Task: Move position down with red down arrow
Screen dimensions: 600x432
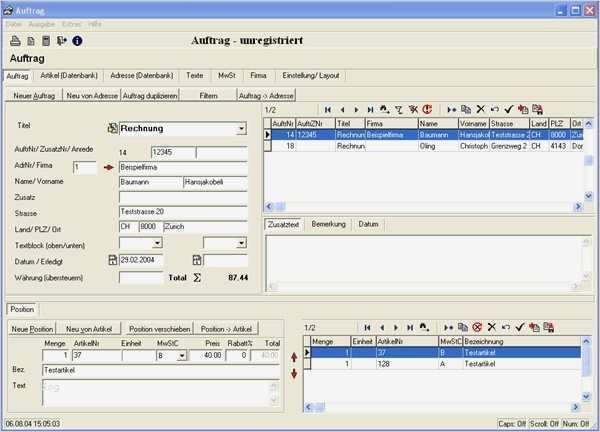Action: pyautogui.click(x=293, y=373)
